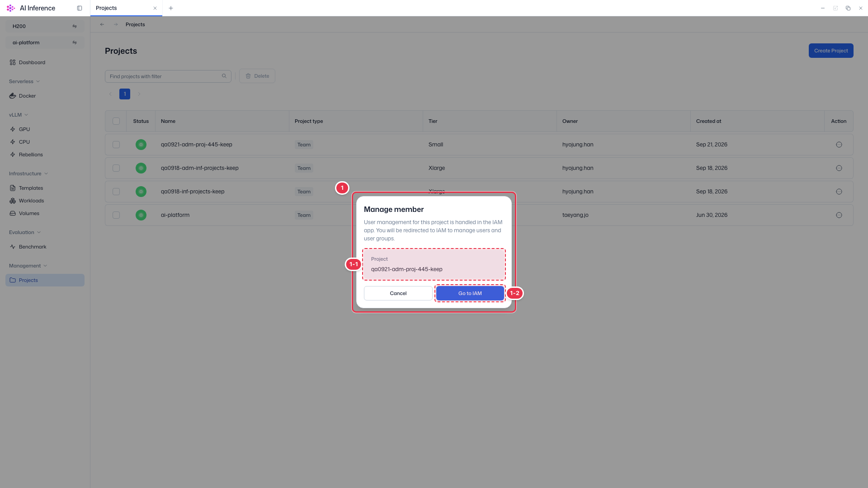Screen dimensions: 868x488
Task: Open action menu for qa0921-adm-proj-445-keep row
Action: click(x=839, y=145)
